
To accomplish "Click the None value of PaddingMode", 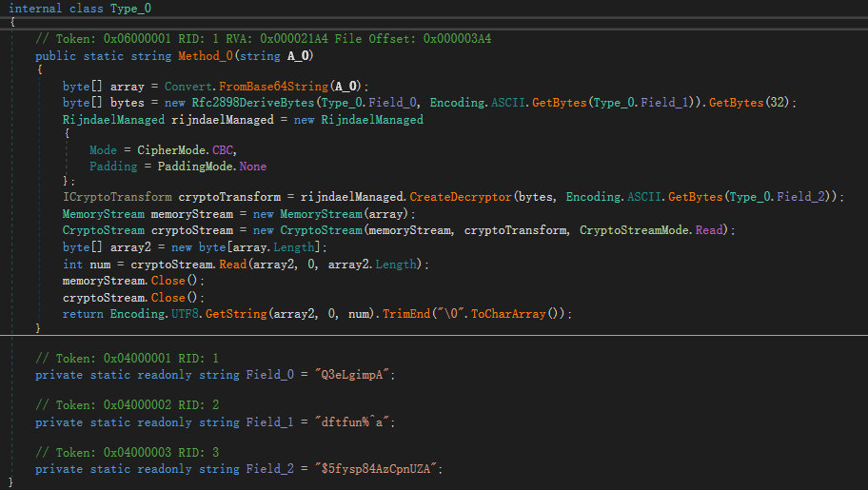I will pyautogui.click(x=253, y=167).
